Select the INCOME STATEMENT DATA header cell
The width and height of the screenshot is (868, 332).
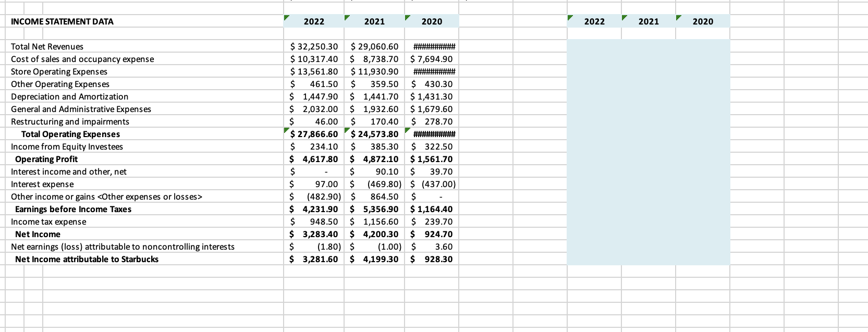pyautogui.click(x=62, y=21)
